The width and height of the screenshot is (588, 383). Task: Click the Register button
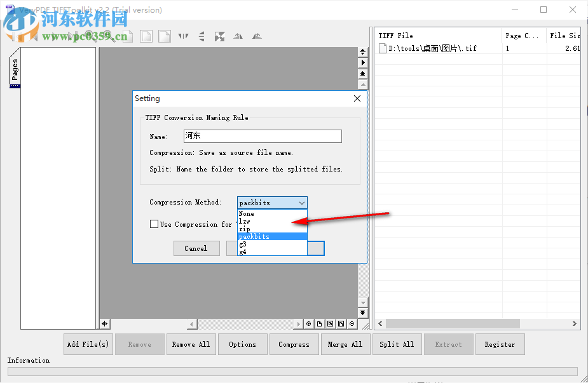500,344
